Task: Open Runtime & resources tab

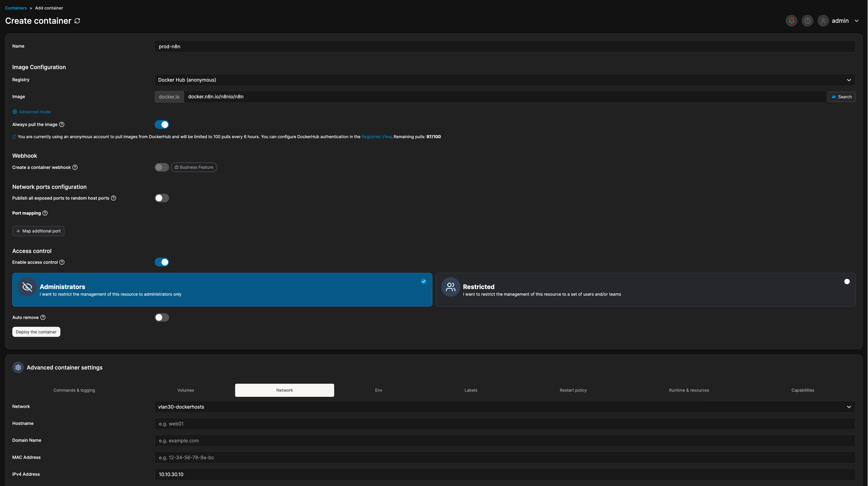Action: click(689, 390)
